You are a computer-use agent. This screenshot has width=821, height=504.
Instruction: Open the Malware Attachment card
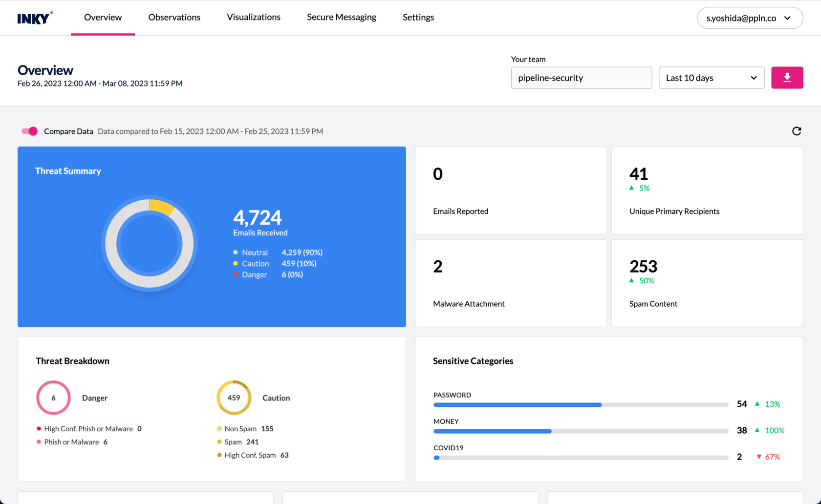510,283
